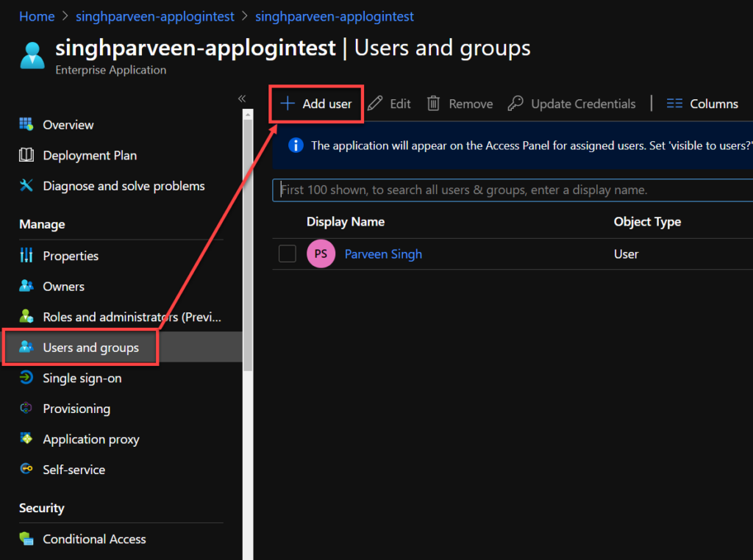Image resolution: width=753 pixels, height=560 pixels.
Task: Click the PS avatar thumbnail
Action: 321,254
